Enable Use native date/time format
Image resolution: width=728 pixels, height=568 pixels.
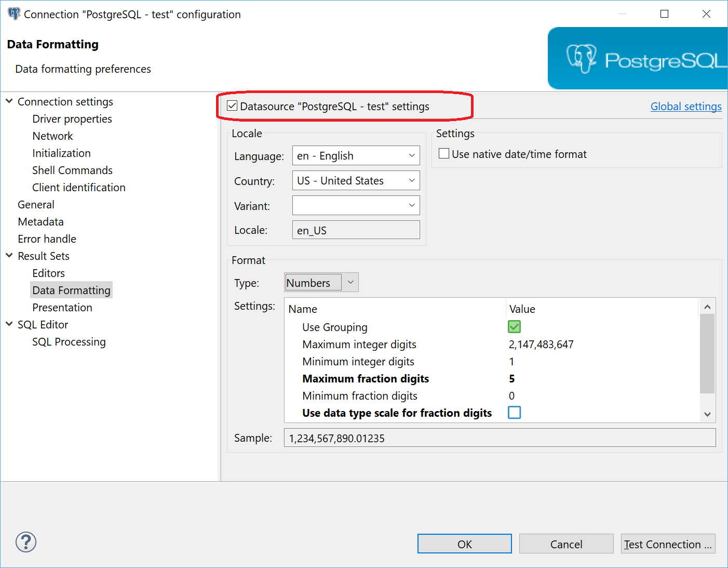point(443,153)
